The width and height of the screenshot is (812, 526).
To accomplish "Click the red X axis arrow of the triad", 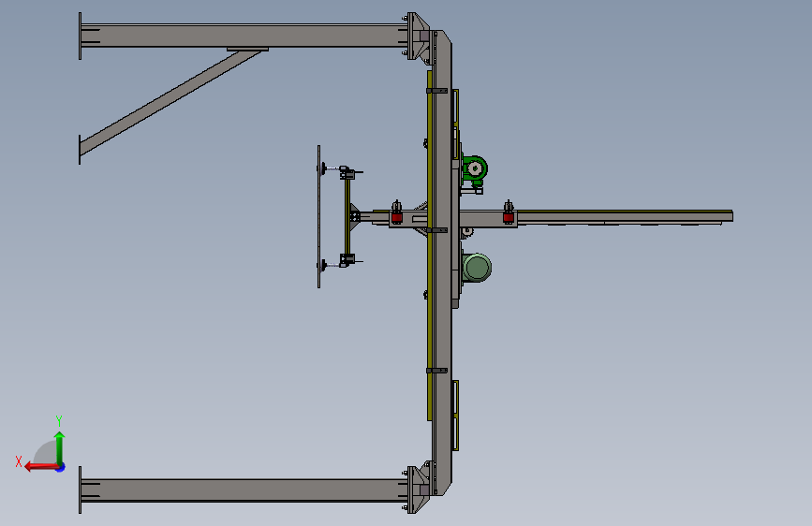I will 41,467.
